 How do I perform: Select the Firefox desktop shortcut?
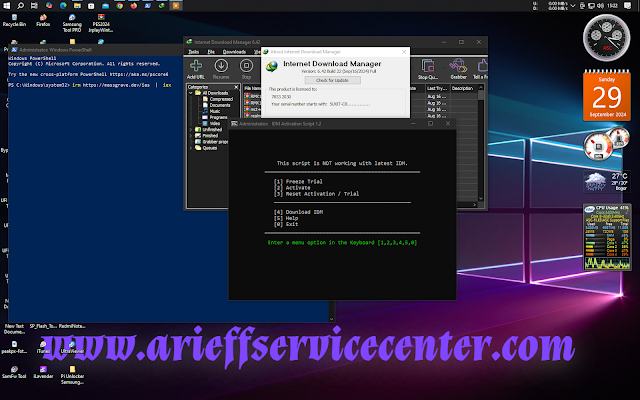click(43, 21)
